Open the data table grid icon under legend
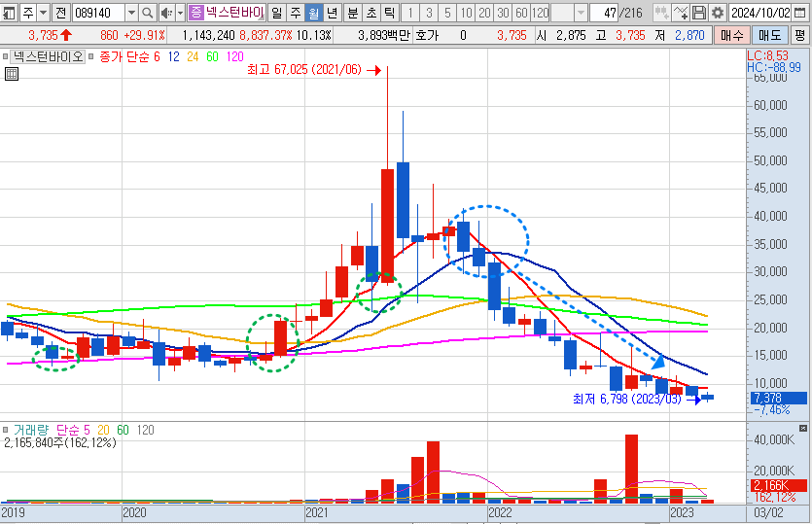Viewport: 812px width, 524px height. pyautogui.click(x=12, y=74)
